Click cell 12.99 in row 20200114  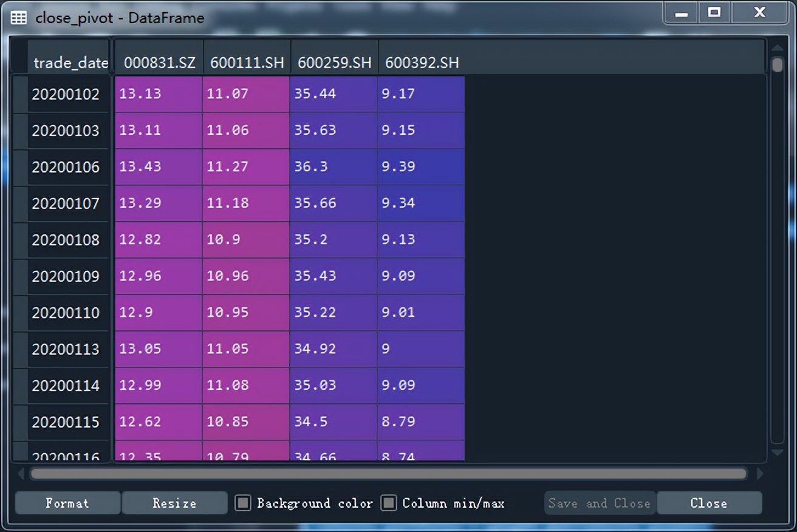pos(159,386)
